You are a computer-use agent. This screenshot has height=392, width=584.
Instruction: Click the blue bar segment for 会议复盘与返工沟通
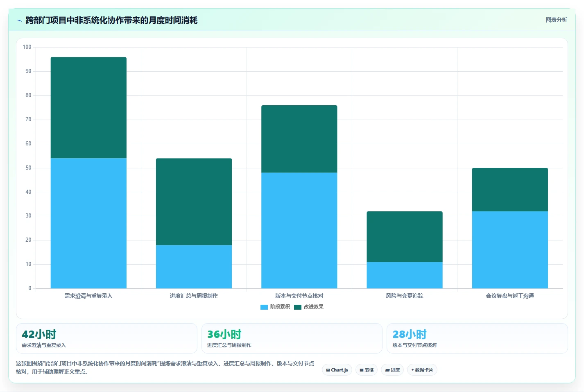point(510,250)
